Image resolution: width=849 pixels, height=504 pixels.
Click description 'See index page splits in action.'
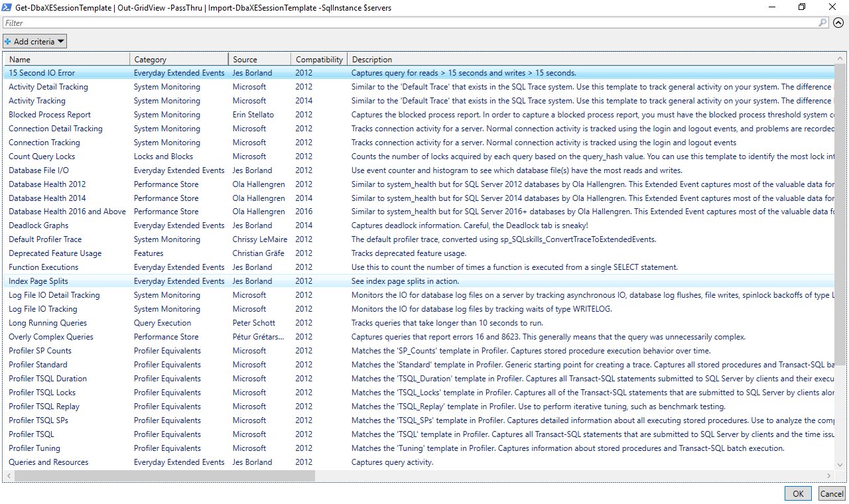pyautogui.click(x=405, y=281)
